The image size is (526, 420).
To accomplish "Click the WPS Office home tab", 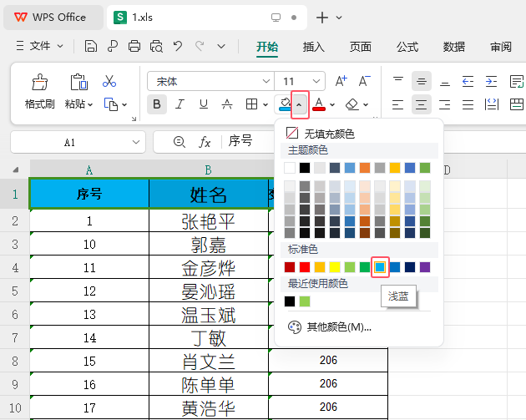I will click(x=53, y=17).
